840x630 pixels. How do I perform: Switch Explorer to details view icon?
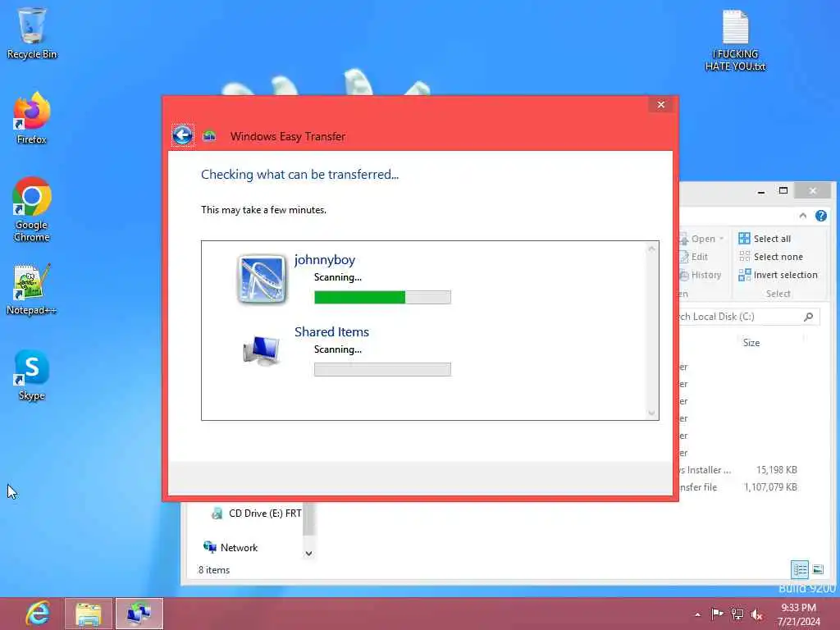click(x=800, y=569)
